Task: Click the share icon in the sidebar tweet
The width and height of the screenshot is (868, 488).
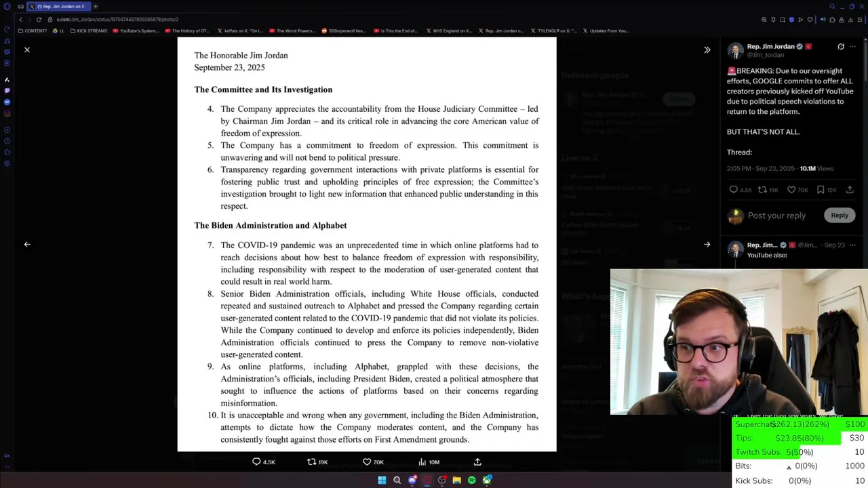Action: (850, 190)
